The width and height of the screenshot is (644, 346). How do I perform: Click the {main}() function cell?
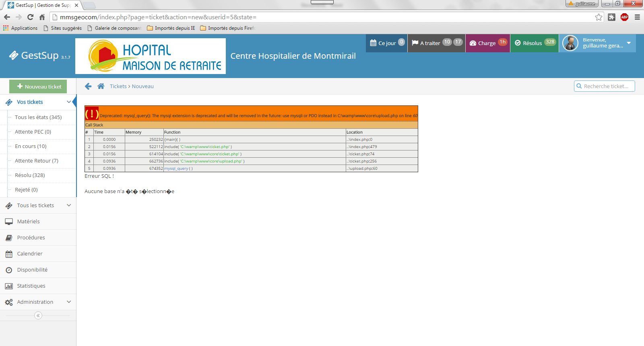click(254, 139)
